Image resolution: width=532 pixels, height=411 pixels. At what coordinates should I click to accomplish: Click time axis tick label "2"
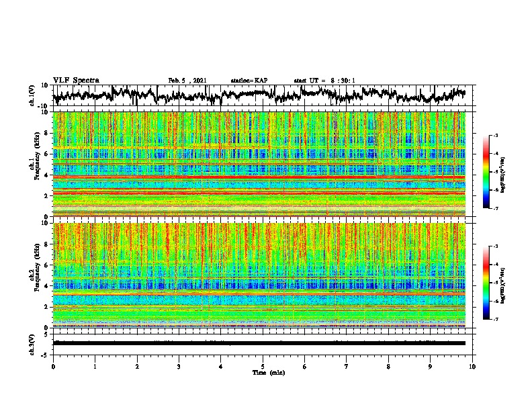(x=137, y=367)
